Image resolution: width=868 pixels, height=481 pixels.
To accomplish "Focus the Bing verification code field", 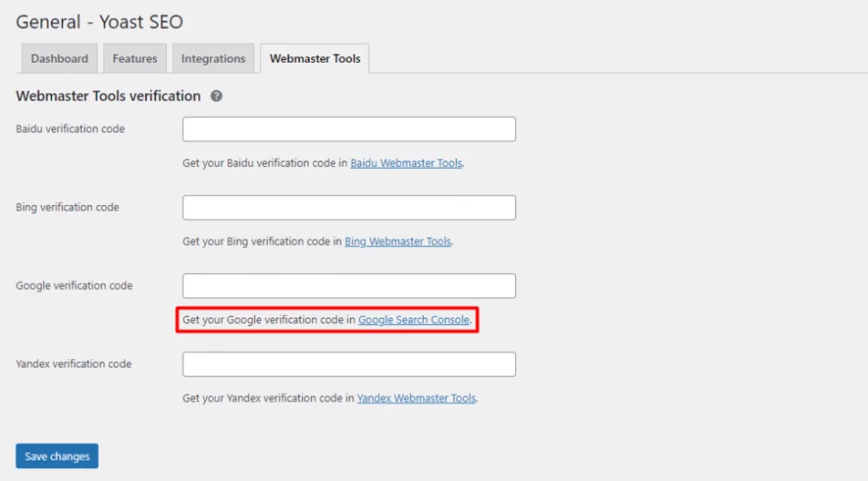I will tap(349, 208).
